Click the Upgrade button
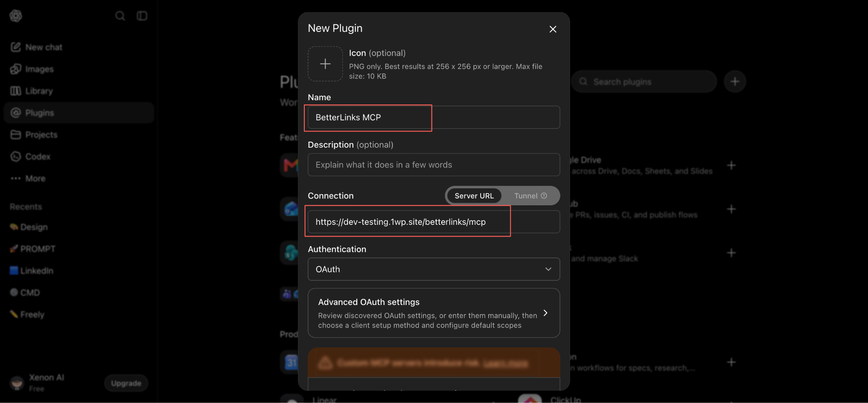 point(126,383)
